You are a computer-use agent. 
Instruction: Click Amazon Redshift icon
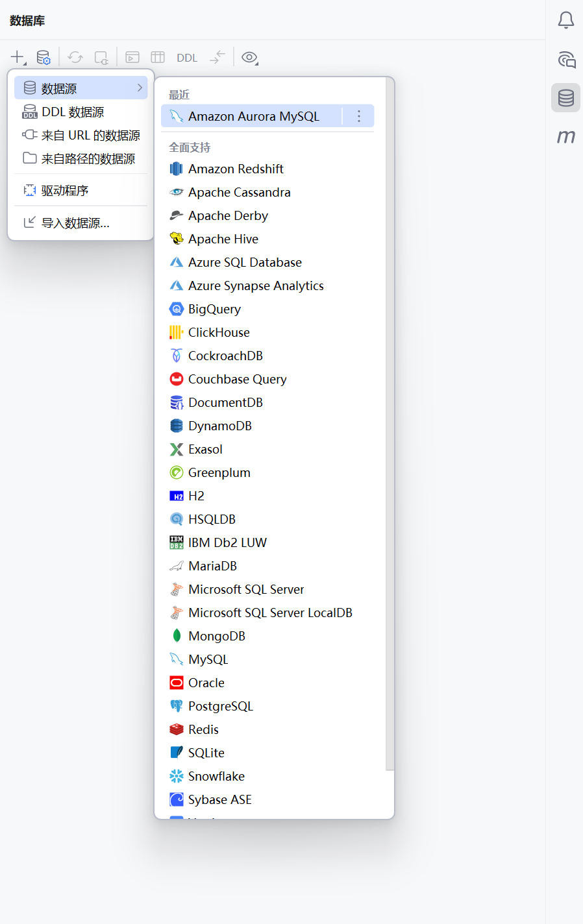177,169
